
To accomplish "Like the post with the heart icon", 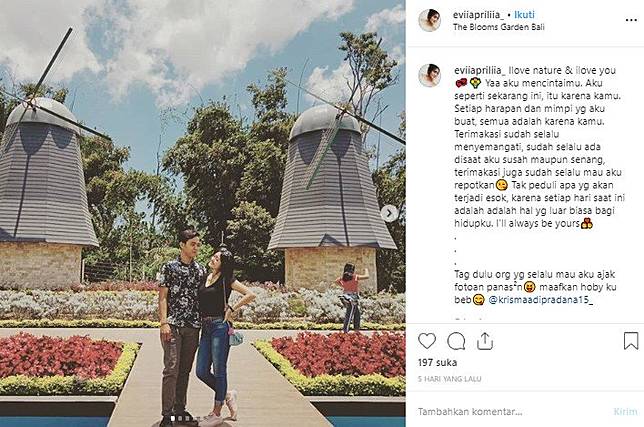I will pyautogui.click(x=427, y=341).
